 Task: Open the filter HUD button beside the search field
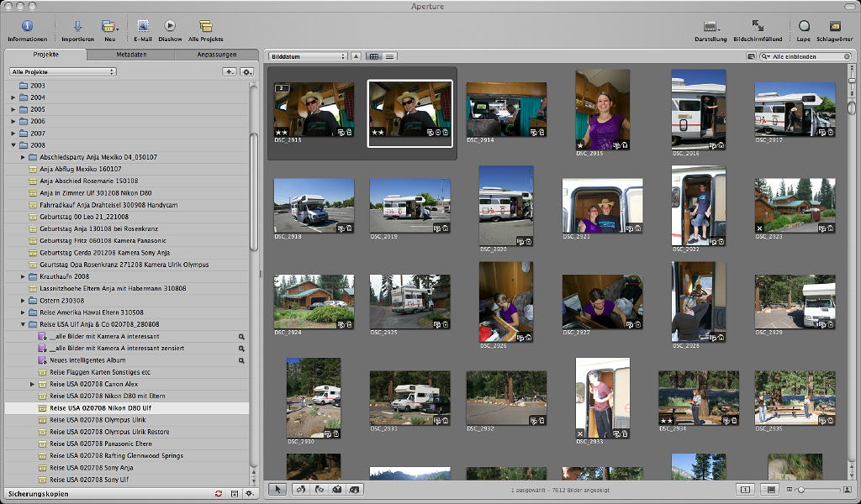(x=751, y=56)
